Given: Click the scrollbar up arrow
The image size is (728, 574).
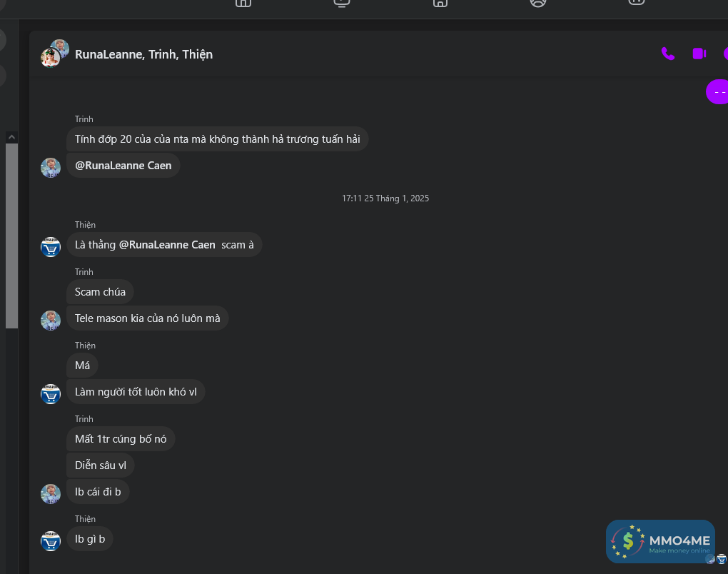Looking at the screenshot, I should click(x=11, y=136).
